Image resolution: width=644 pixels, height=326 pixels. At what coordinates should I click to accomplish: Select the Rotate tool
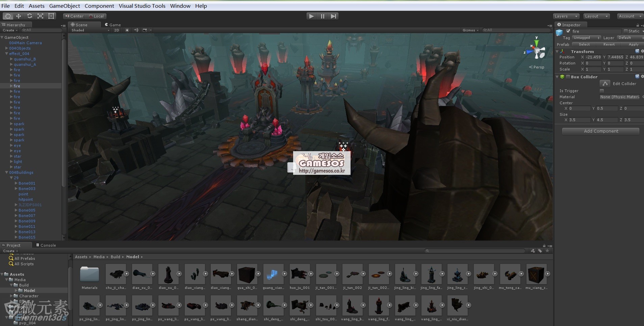pos(29,16)
